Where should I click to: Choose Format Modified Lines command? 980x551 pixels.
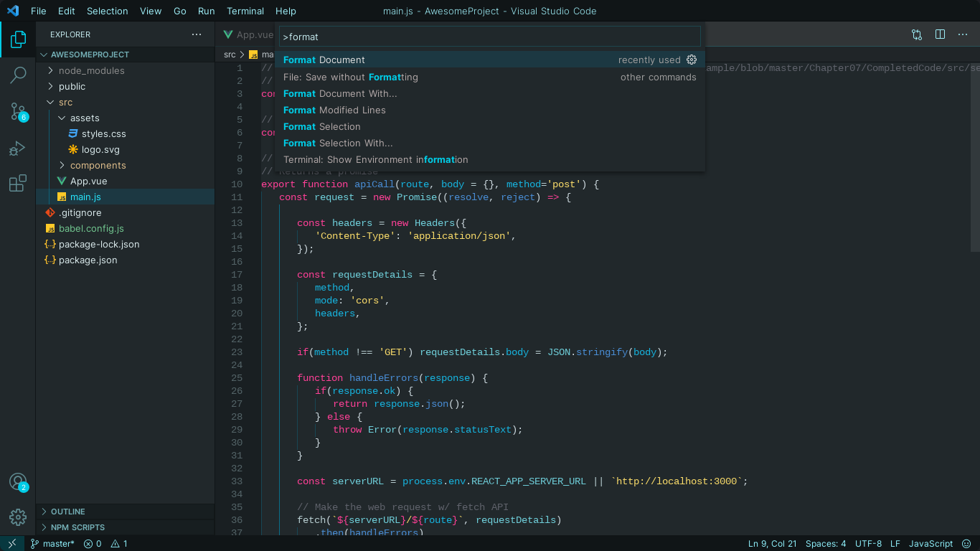point(490,110)
